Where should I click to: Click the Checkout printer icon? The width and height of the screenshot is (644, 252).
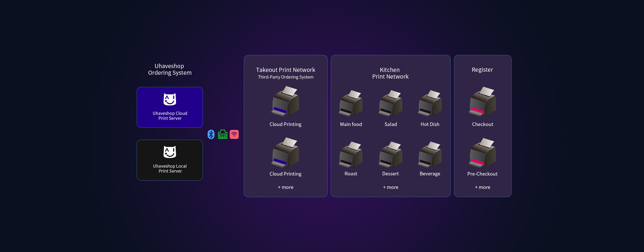(x=482, y=102)
